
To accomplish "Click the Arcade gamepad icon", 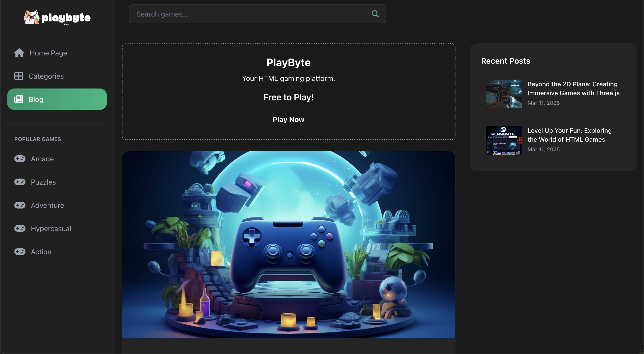I will point(20,159).
